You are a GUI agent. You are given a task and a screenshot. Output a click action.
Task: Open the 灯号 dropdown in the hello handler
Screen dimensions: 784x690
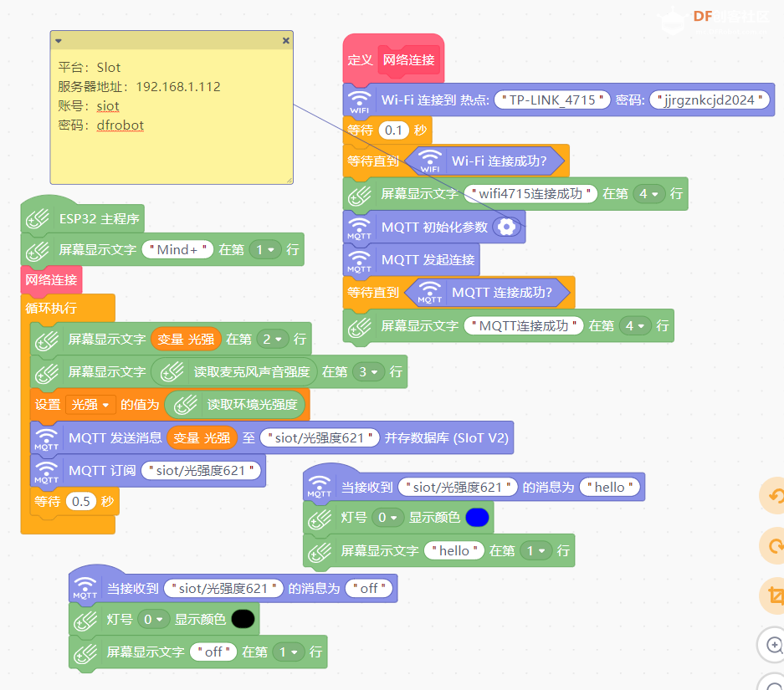387,518
